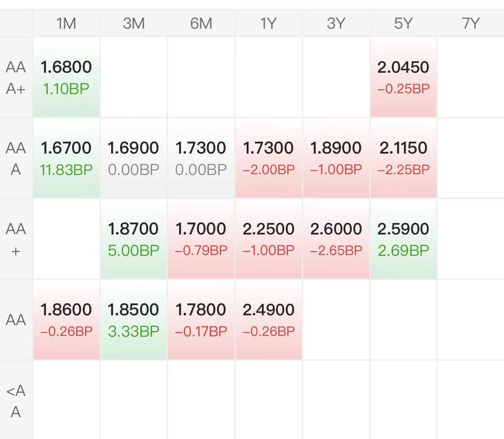
Task: Click the AA 1M cell showing 1.8600
Action: pyautogui.click(x=66, y=320)
